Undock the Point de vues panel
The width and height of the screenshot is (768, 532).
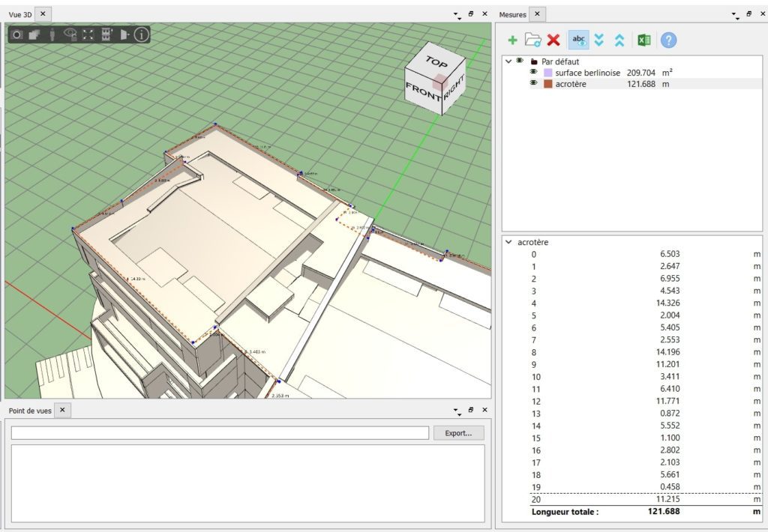tap(471, 410)
